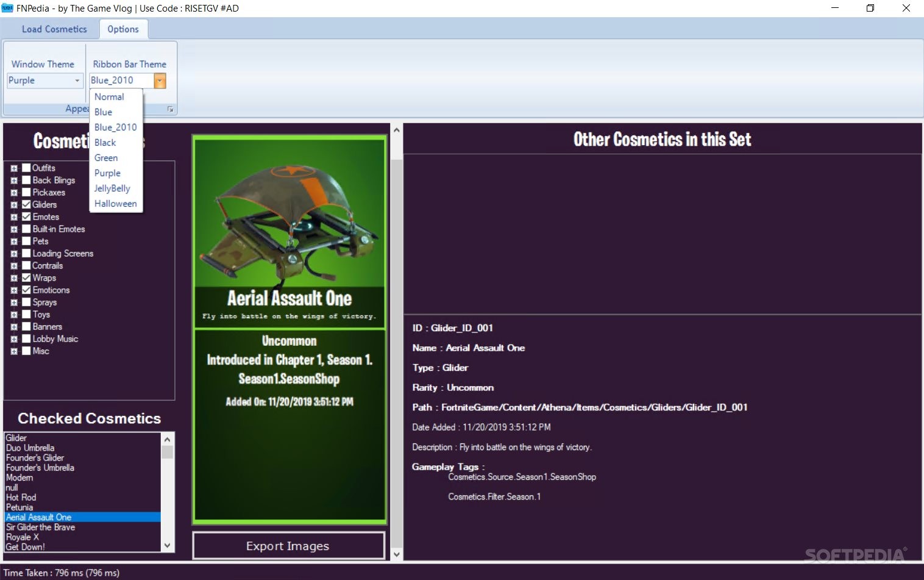Check the Built-in Emotes checkbox
The height and width of the screenshot is (580, 924).
[x=26, y=229]
